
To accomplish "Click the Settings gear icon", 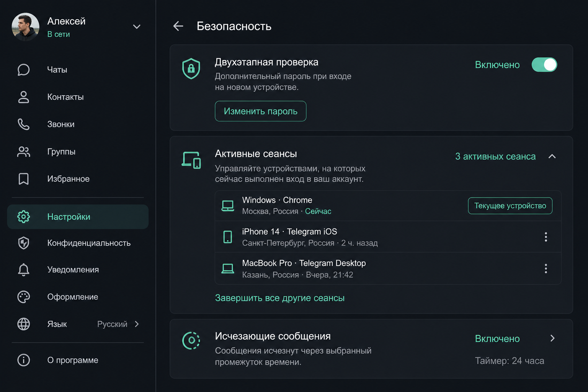I will pyautogui.click(x=24, y=217).
